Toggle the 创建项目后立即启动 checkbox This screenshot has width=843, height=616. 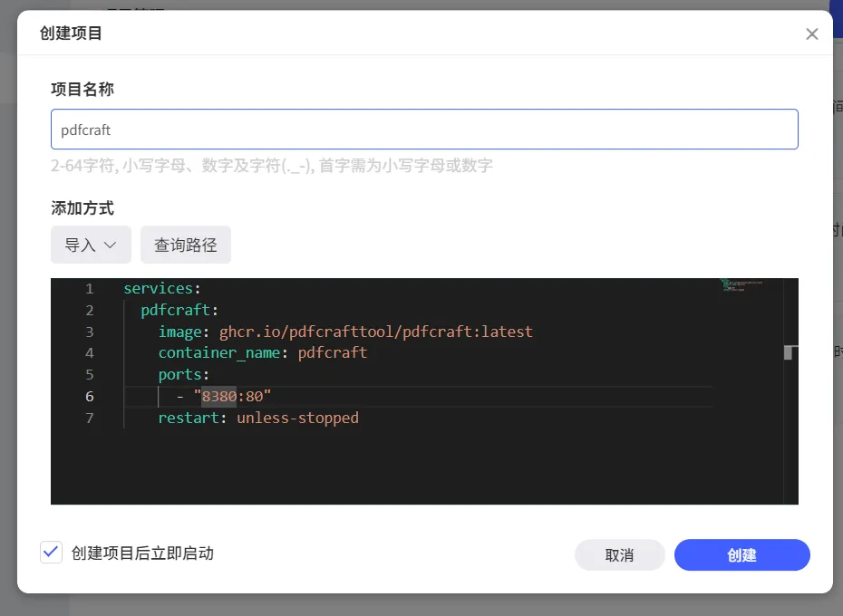(x=51, y=553)
